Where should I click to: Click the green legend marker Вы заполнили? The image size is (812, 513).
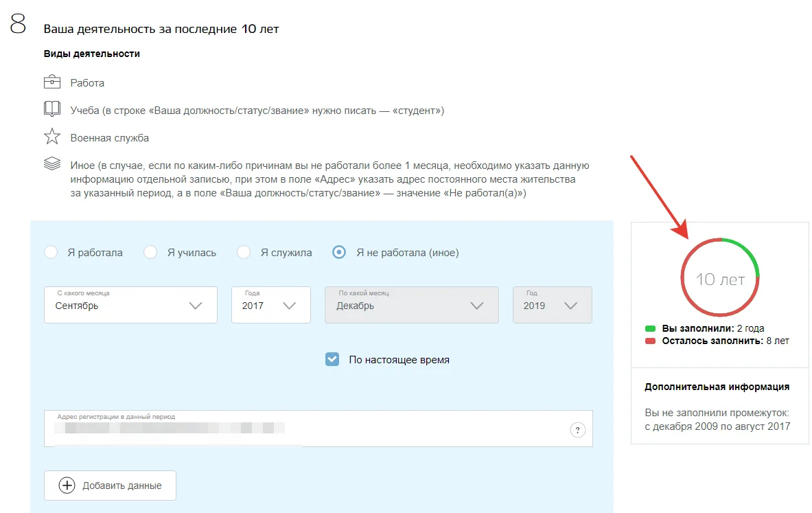pos(650,328)
